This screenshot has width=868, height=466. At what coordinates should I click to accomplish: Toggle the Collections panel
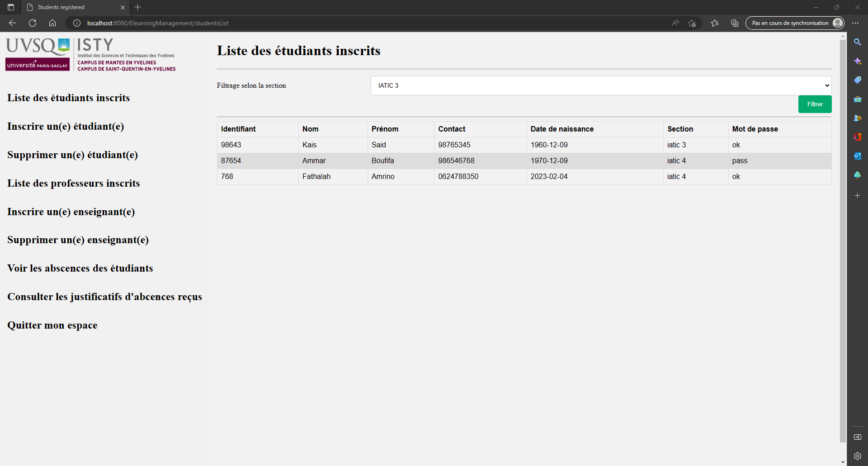[x=734, y=23]
